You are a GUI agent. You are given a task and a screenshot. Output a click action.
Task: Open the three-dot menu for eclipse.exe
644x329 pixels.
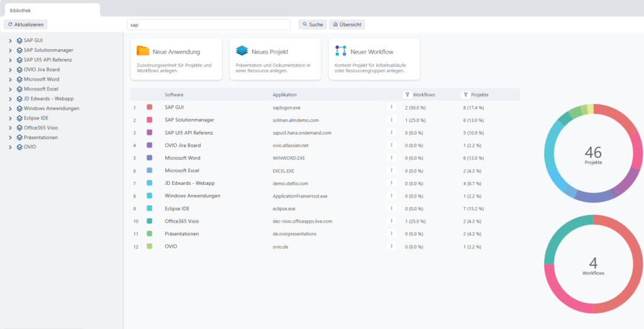click(x=391, y=208)
